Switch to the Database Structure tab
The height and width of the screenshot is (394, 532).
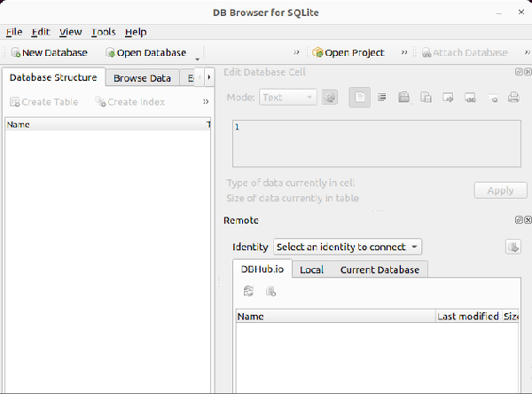pos(53,77)
